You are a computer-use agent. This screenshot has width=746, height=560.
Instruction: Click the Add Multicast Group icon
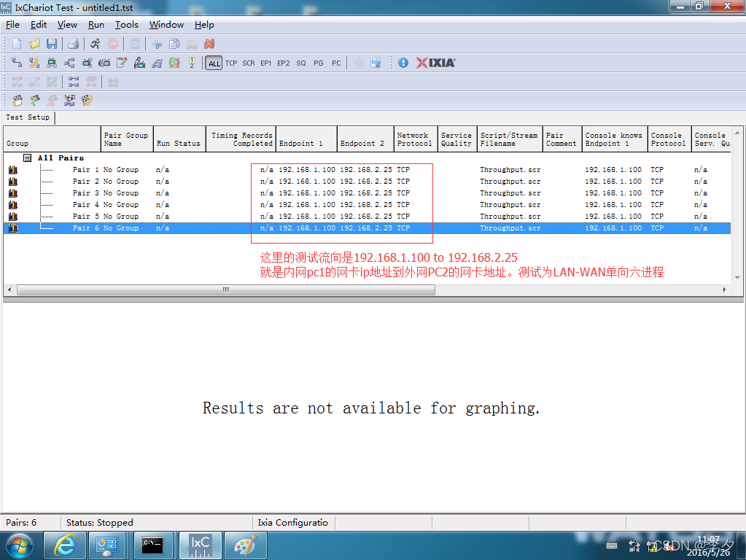(69, 63)
